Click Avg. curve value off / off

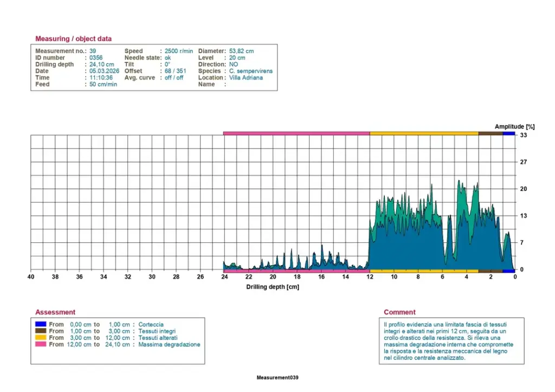click(x=174, y=78)
